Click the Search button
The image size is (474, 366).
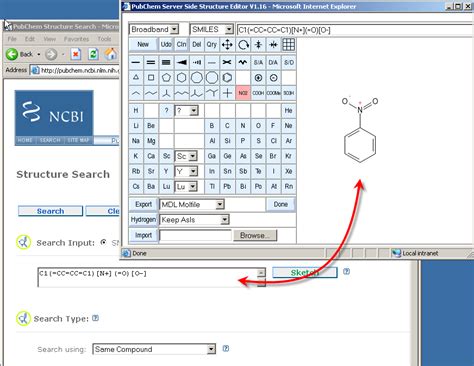50,211
